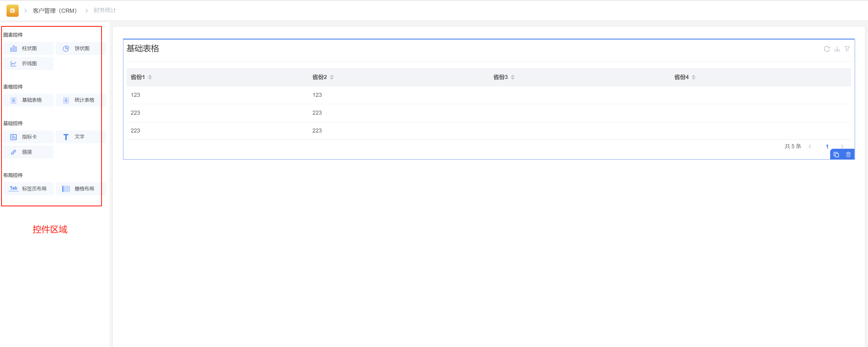868x347 pixels.
Task: Click the 图表控件 section heading
Action: (x=13, y=35)
